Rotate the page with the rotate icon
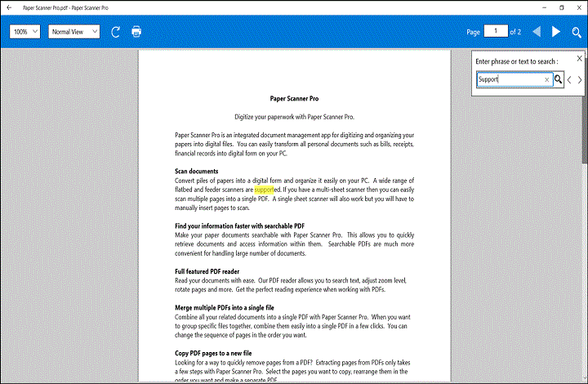Viewport: 588px width, 384px height. [116, 32]
